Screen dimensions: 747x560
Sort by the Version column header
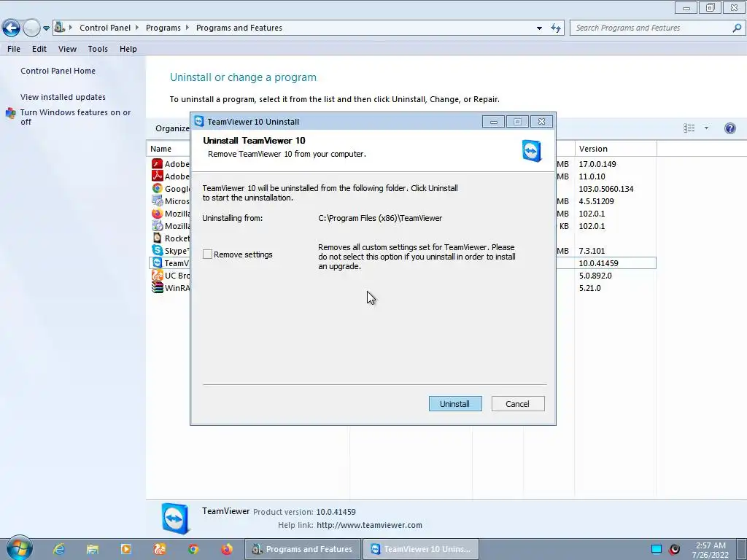[x=616, y=149]
